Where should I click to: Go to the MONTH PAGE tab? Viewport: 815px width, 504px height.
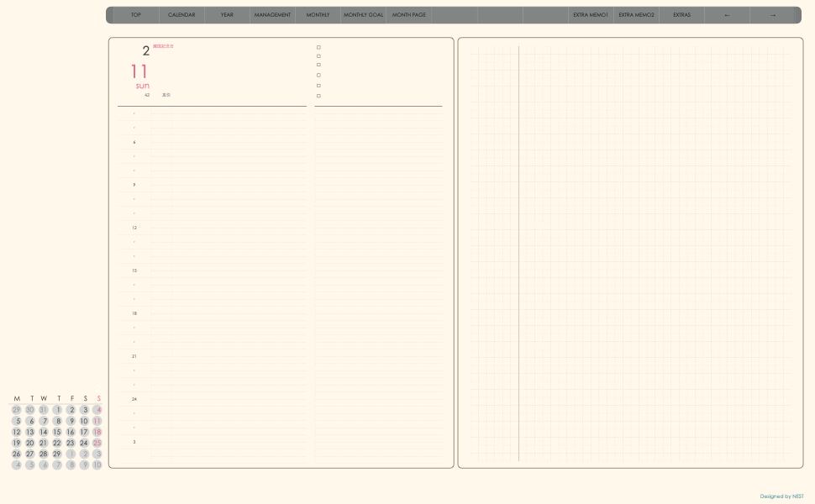click(x=409, y=15)
